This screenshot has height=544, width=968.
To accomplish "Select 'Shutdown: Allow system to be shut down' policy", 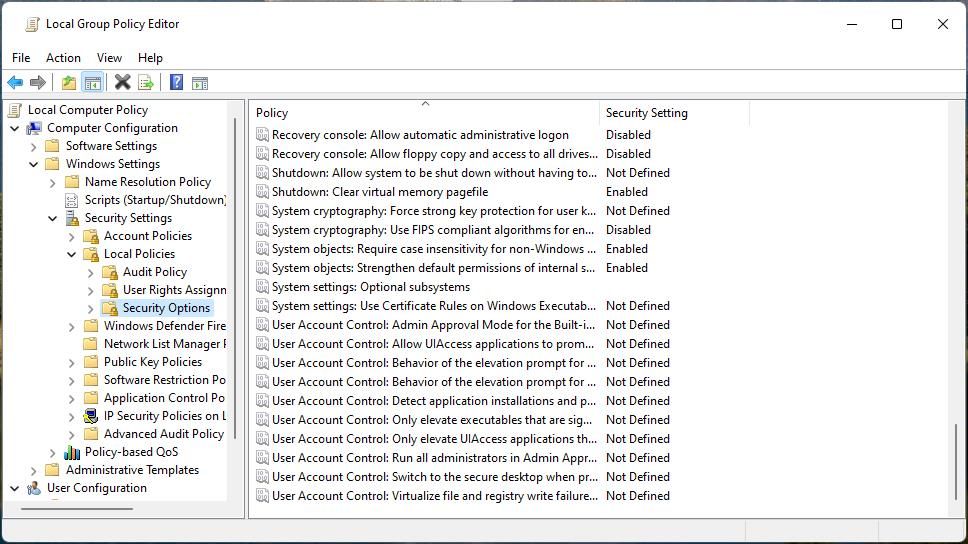I will (x=434, y=173).
